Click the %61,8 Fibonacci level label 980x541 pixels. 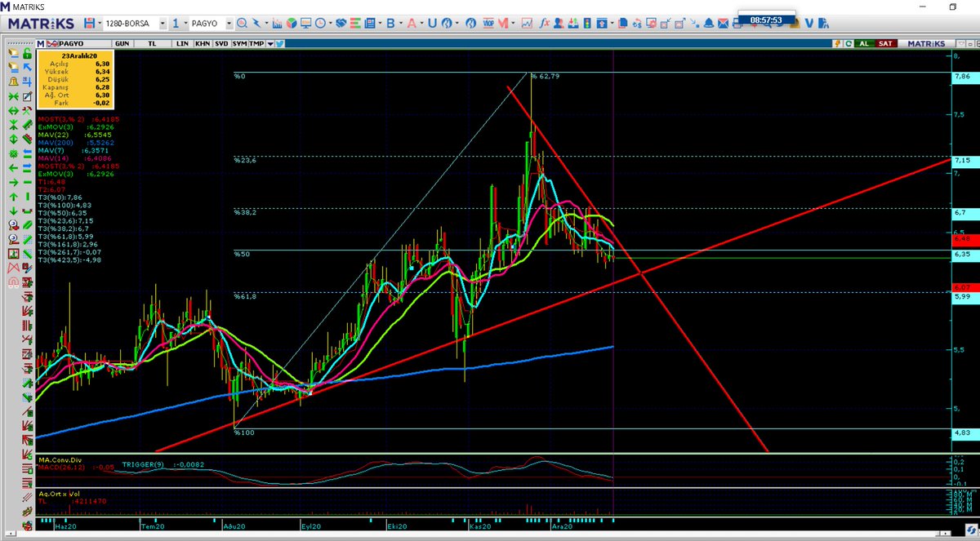[x=246, y=296]
